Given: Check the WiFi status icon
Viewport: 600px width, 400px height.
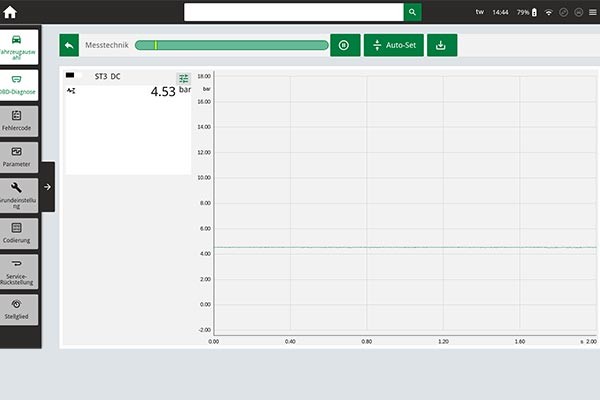Looking at the screenshot, I should click(548, 12).
